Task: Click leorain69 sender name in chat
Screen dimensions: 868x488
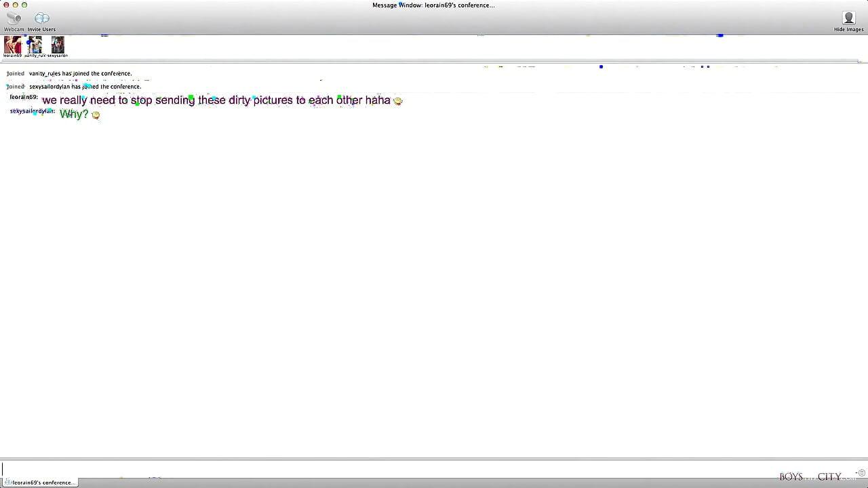Action: 24,98
